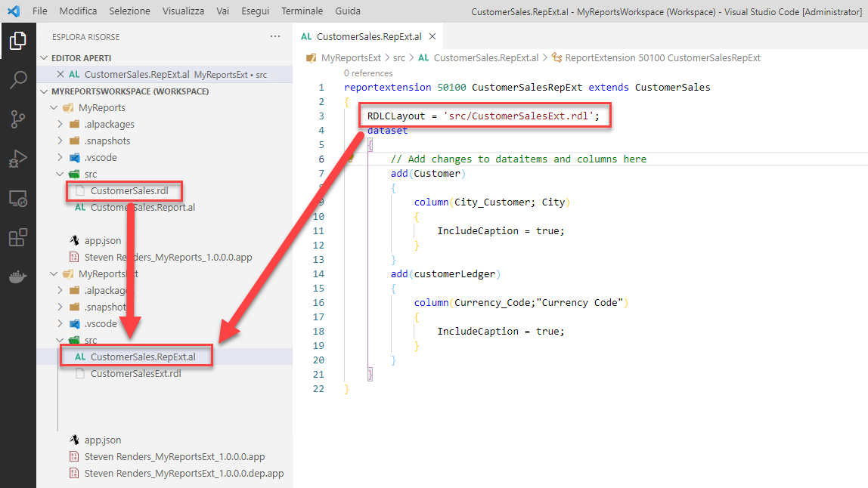Click the app.json file icon under MyReports
868x488 pixels.
[74, 240]
